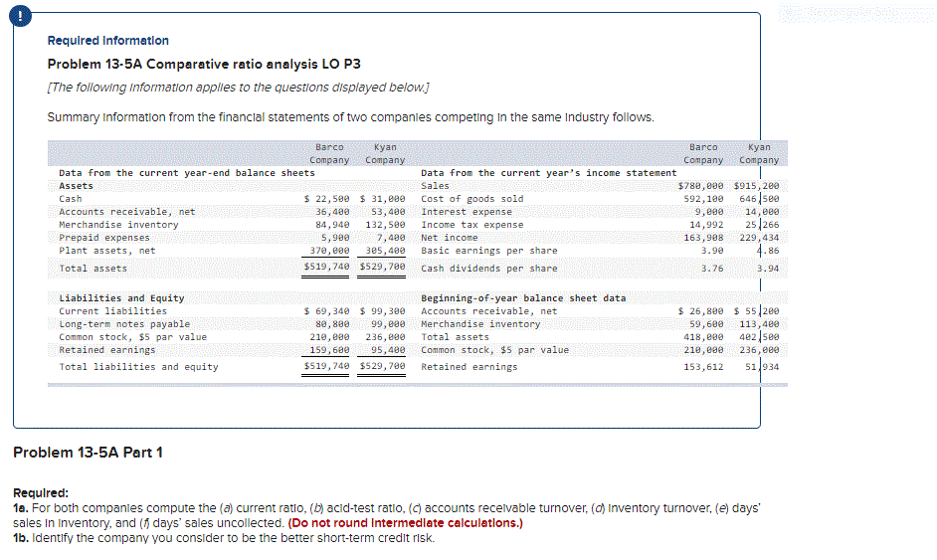Viewport: 937px width, 560px height.
Task: Select the 'Current liabilities' row label
Action: pos(113,310)
